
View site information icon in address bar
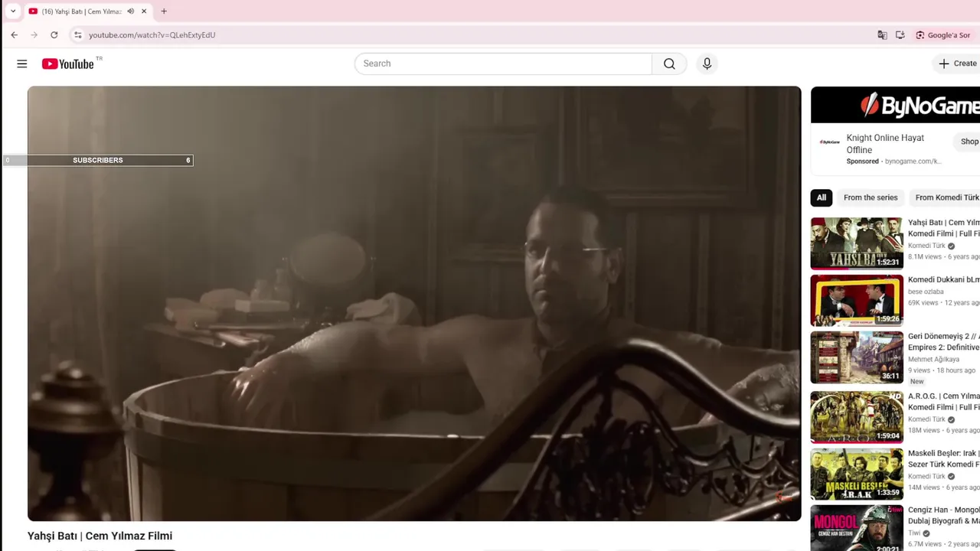pyautogui.click(x=77, y=35)
